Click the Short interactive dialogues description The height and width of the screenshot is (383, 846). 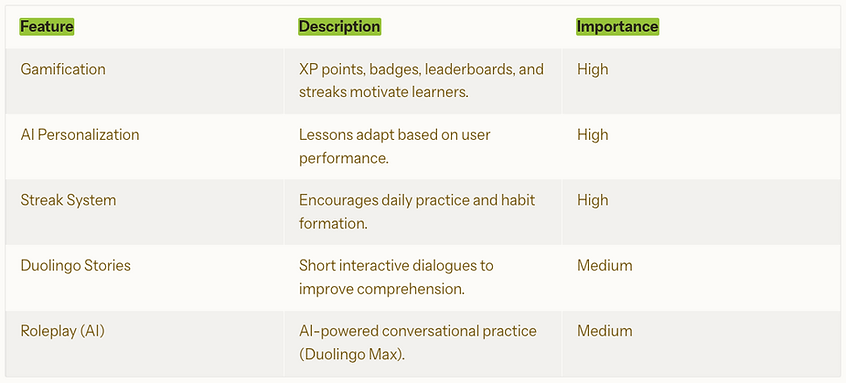point(397,277)
